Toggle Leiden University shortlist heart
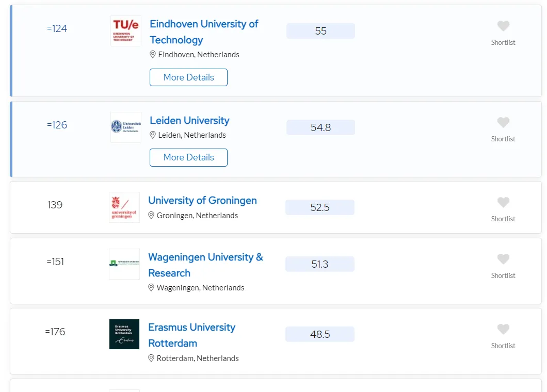The image size is (547, 392). click(x=503, y=122)
